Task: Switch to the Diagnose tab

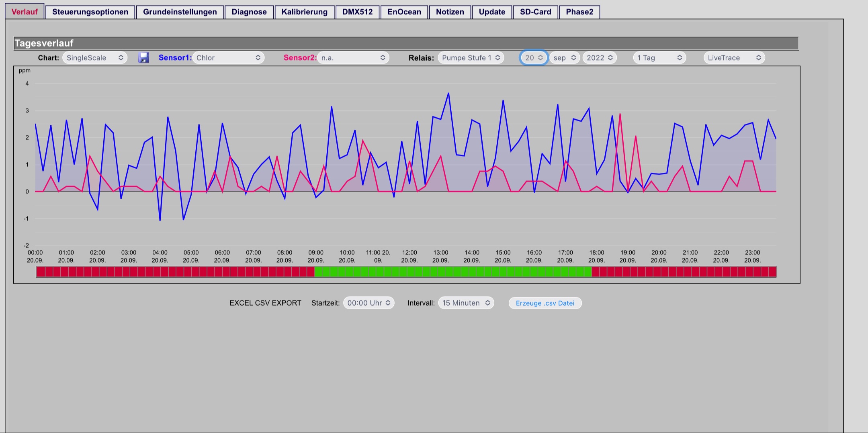Action: pyautogui.click(x=249, y=12)
